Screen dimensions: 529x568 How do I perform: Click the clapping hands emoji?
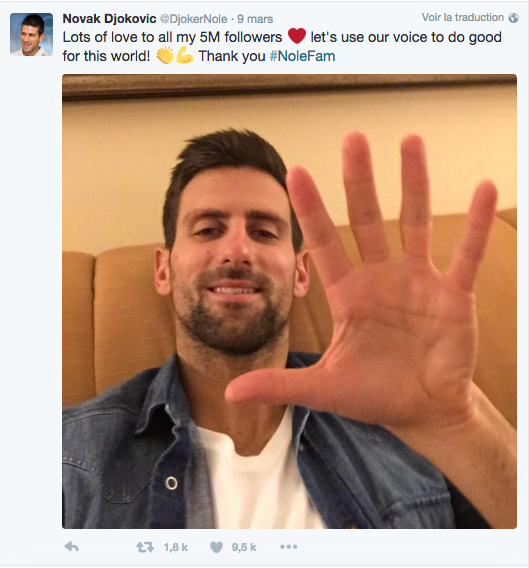165,55
